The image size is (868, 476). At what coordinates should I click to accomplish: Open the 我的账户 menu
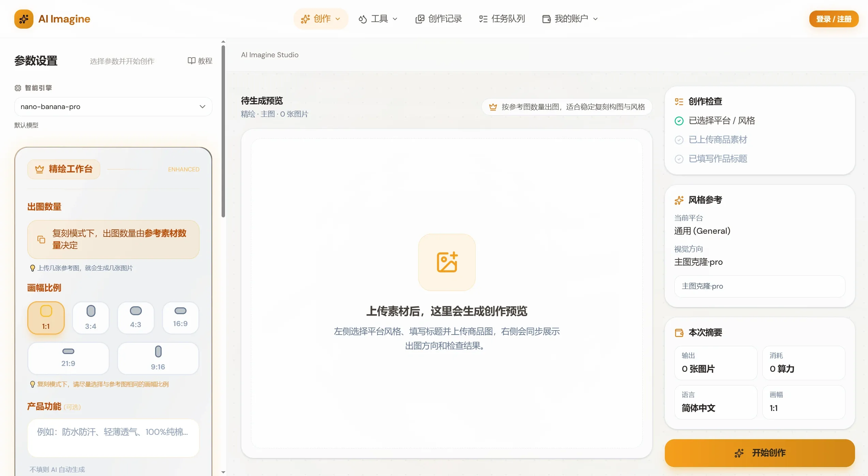point(570,19)
